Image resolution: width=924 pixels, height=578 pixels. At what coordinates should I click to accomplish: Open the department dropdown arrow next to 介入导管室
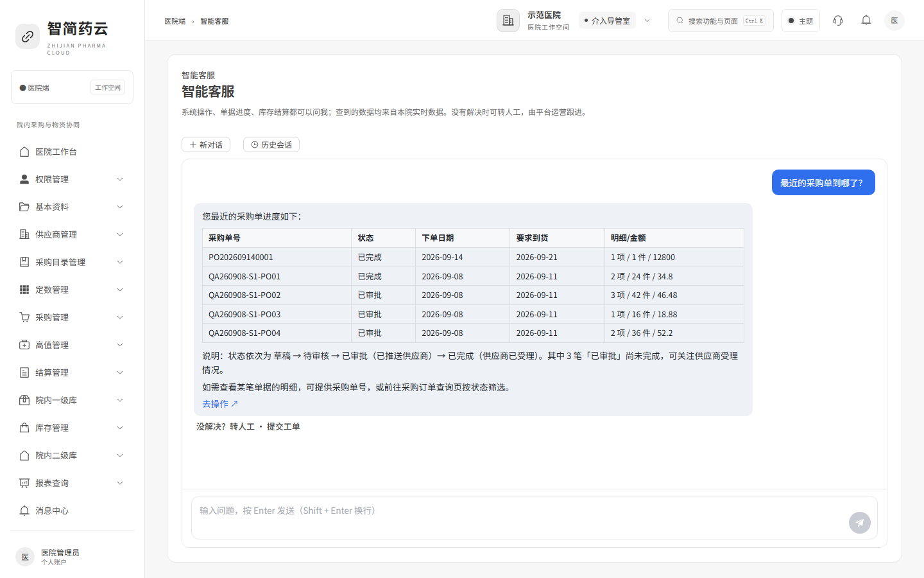647,21
